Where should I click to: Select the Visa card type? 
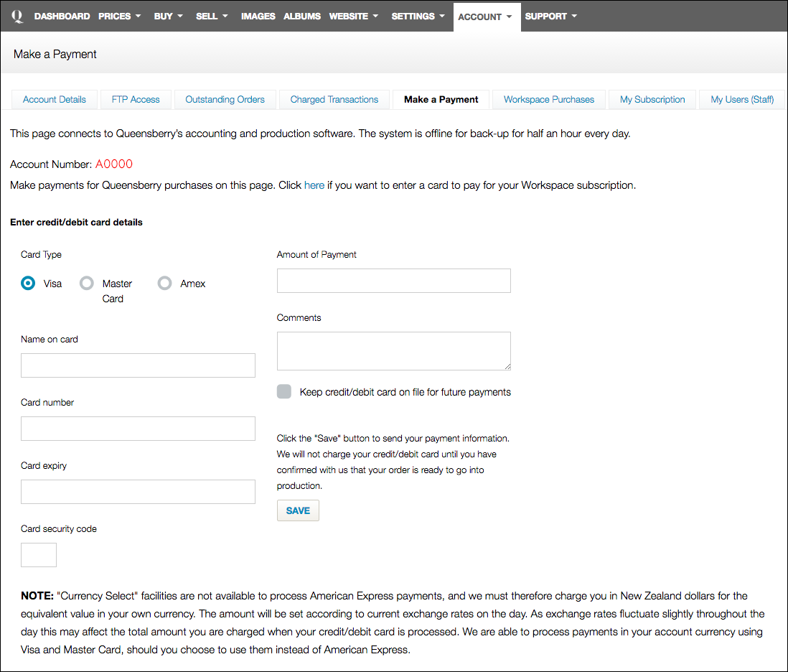28,284
